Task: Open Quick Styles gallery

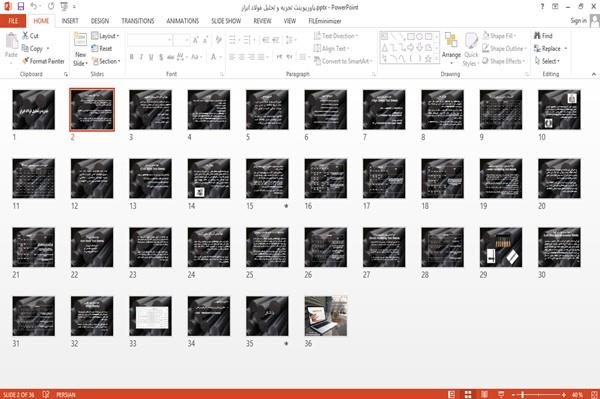Action: coord(471,49)
